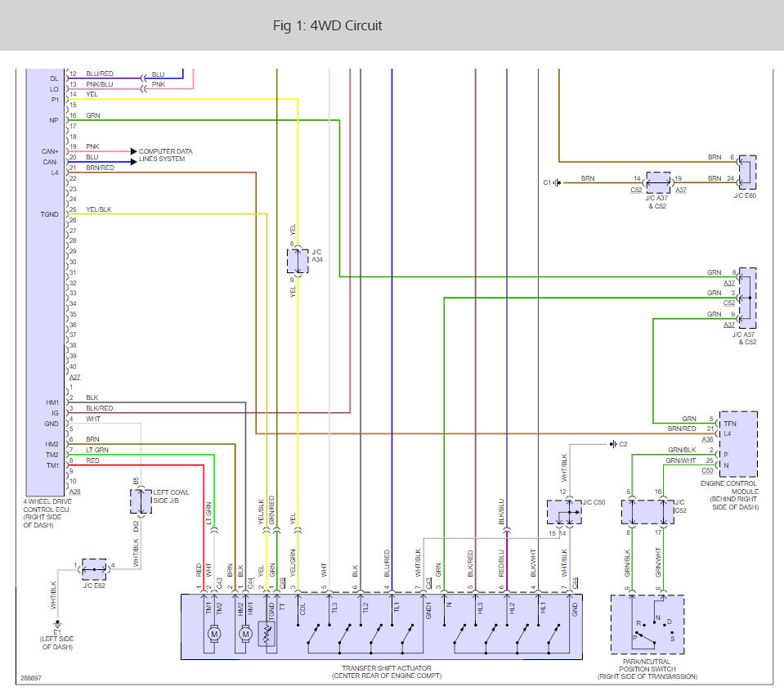The height and width of the screenshot is (696, 784).
Task: Click the black arrowhead on the PNK CAN+ line
Action: coord(133,151)
